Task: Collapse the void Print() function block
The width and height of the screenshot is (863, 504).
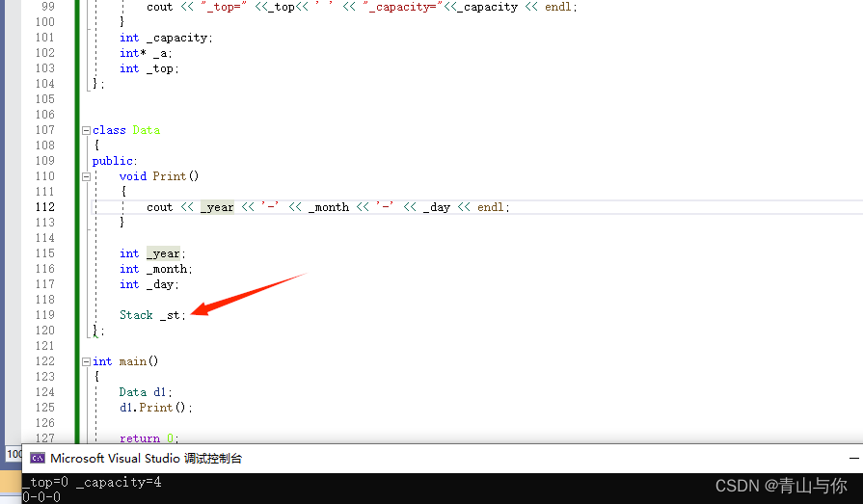Action: click(86, 176)
